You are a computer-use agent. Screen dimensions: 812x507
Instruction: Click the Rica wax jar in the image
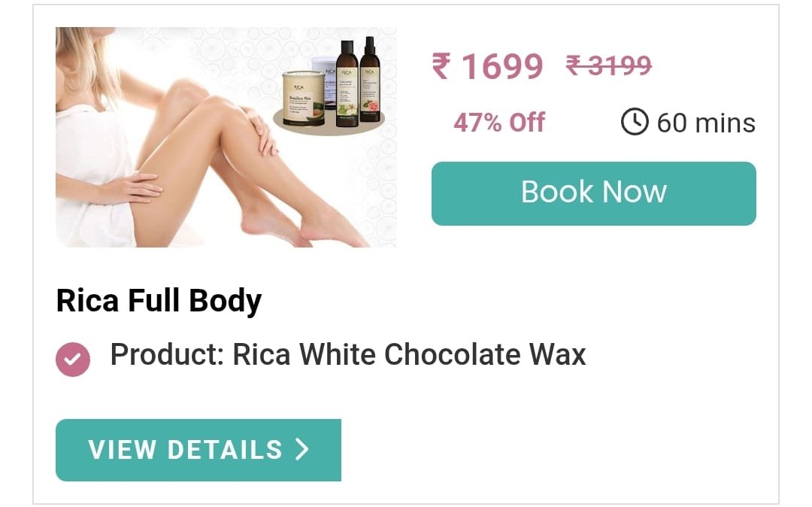(x=304, y=99)
